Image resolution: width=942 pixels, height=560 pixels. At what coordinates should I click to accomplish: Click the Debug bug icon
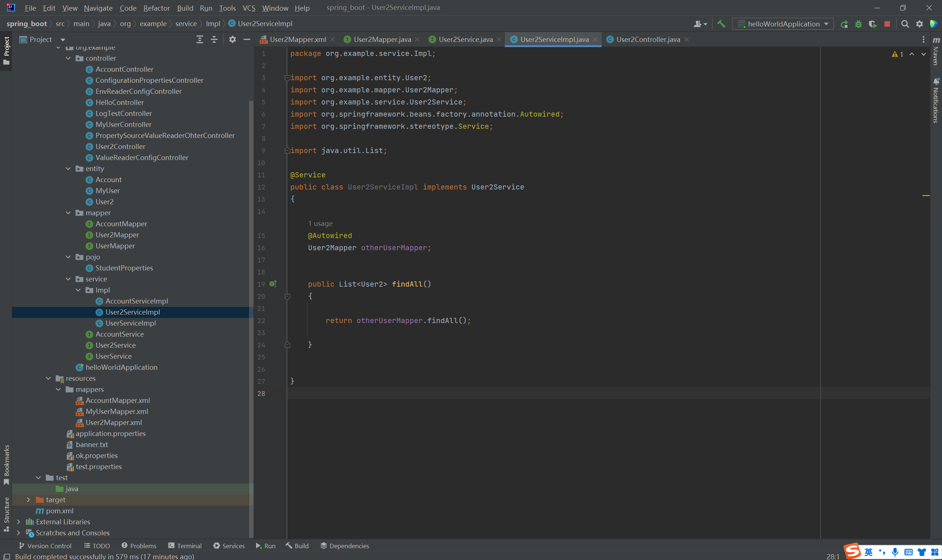[858, 24]
